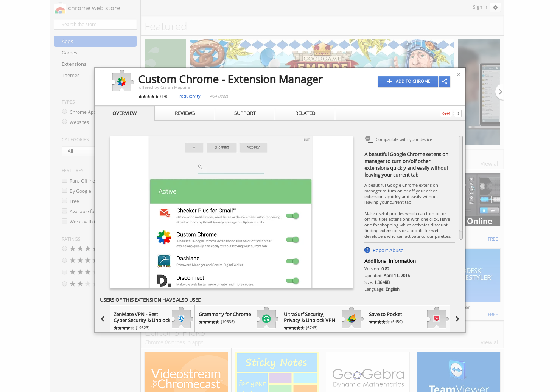Image resolution: width=560 pixels, height=392 pixels.
Task: Select the top star rating filter radio
Action: tap(64, 248)
